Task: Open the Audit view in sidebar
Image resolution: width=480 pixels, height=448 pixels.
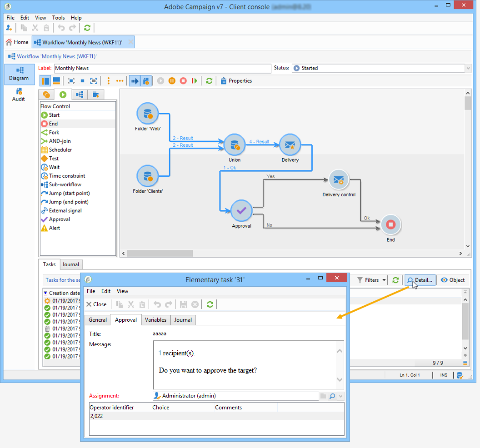Action: pyautogui.click(x=18, y=95)
